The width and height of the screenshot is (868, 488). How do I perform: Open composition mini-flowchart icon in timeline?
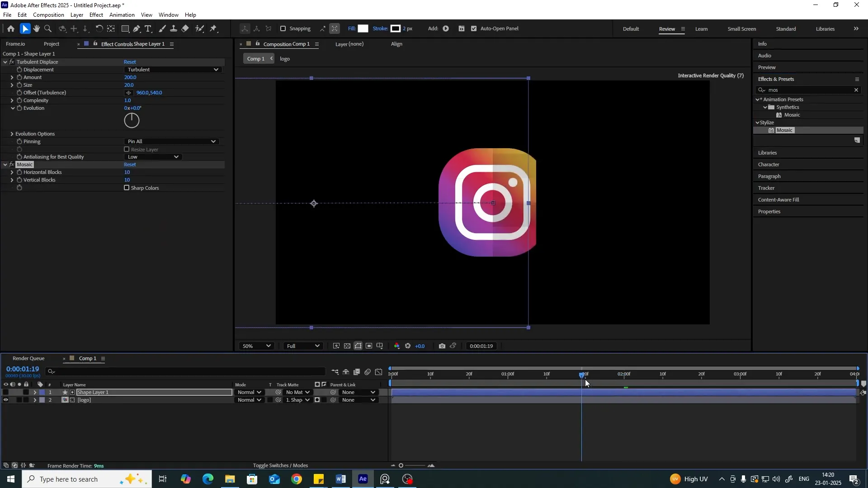pyautogui.click(x=335, y=372)
